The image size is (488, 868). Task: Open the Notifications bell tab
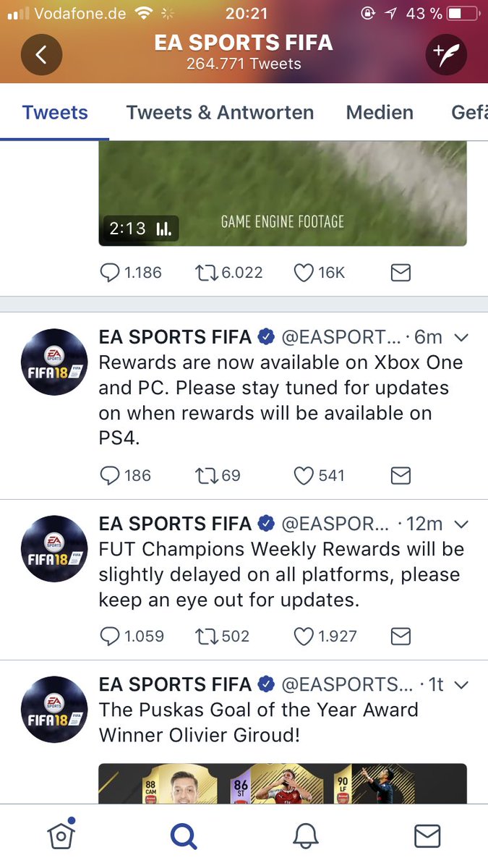(306, 836)
